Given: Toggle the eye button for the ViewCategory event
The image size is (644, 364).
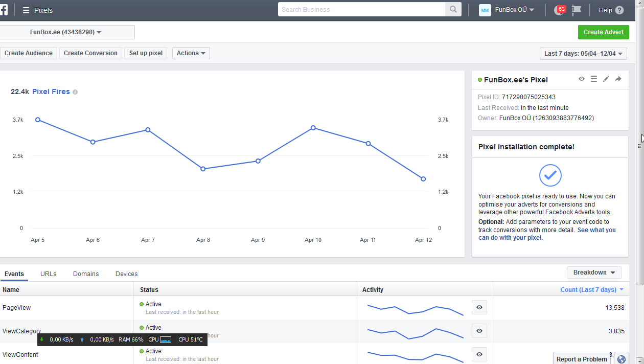Looking at the screenshot, I should tap(479, 331).
